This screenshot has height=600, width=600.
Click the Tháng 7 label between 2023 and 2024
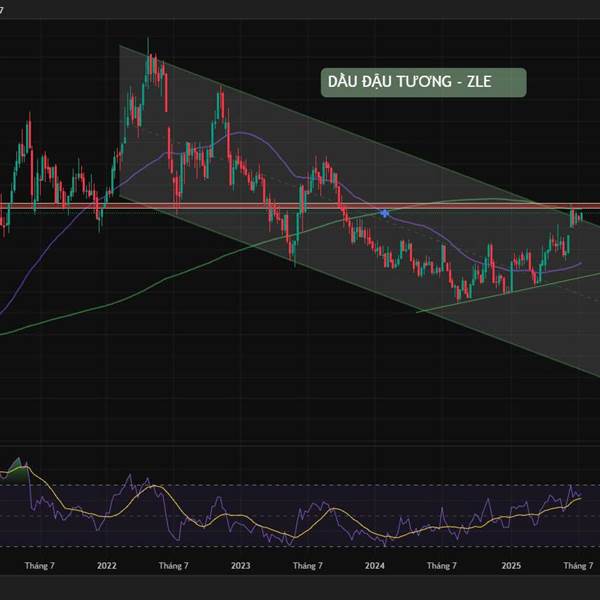[308, 566]
